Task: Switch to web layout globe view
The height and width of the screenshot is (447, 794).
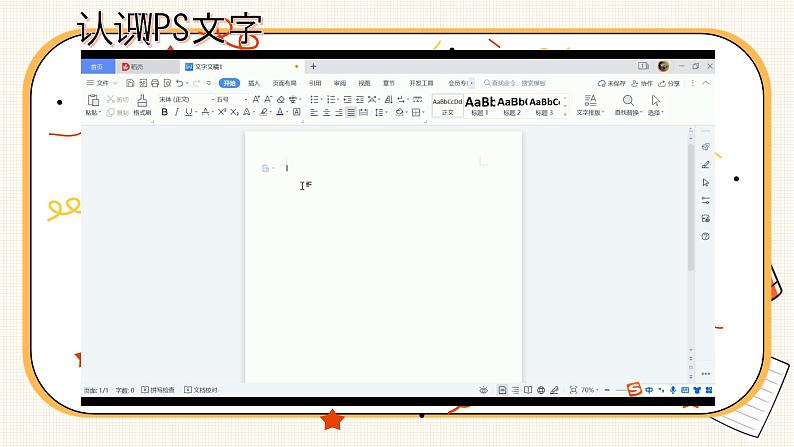Action: [541, 390]
